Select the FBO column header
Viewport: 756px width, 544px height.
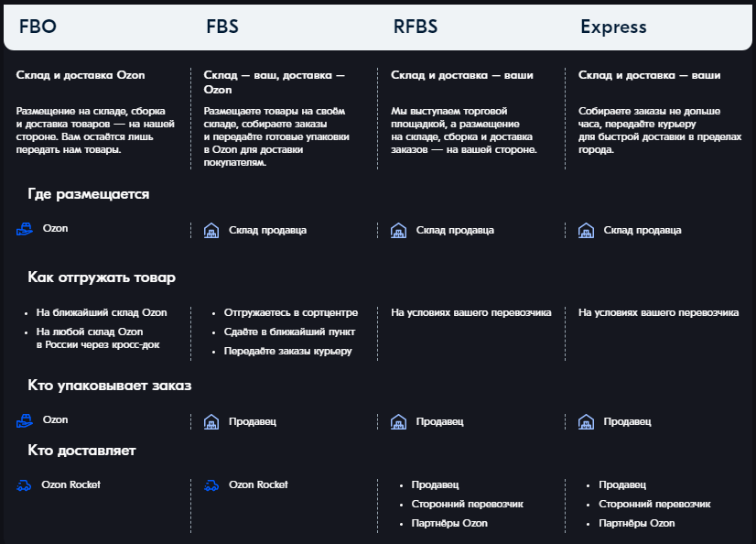(x=38, y=26)
